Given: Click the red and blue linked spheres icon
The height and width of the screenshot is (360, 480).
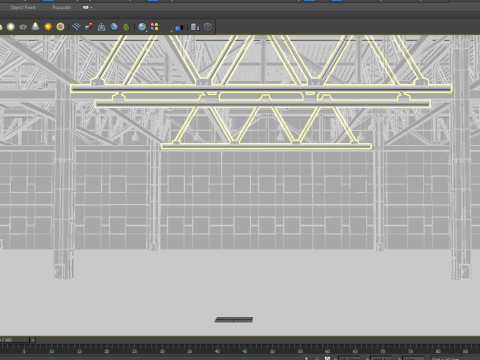Looking at the screenshot, I should tap(89, 27).
